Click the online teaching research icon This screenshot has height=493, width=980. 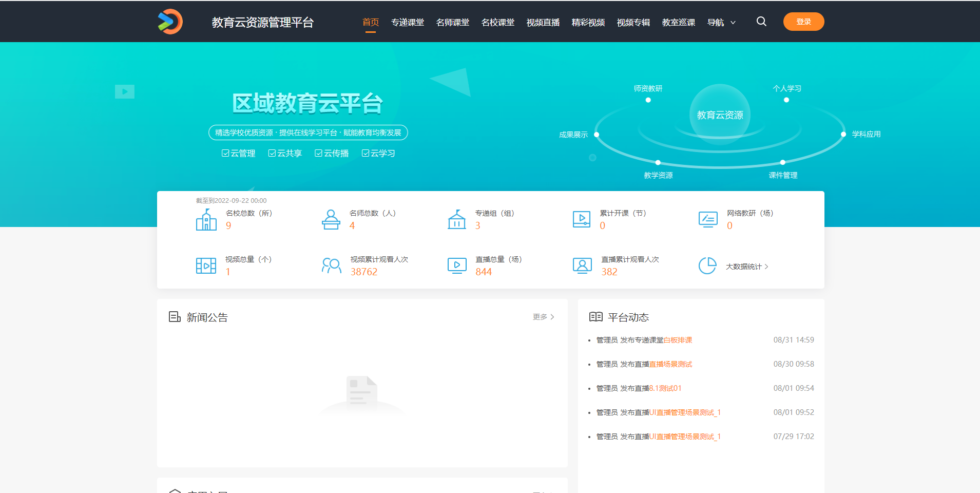[x=708, y=220]
